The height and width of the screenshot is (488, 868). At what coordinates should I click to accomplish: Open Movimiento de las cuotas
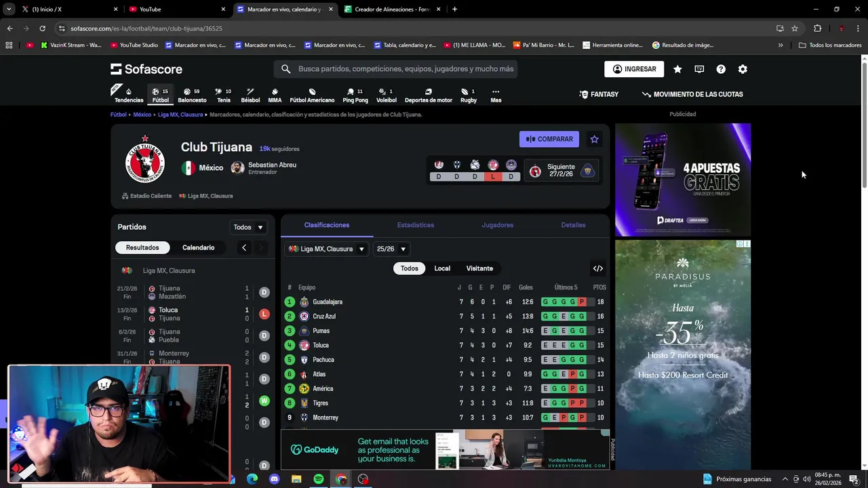692,94
